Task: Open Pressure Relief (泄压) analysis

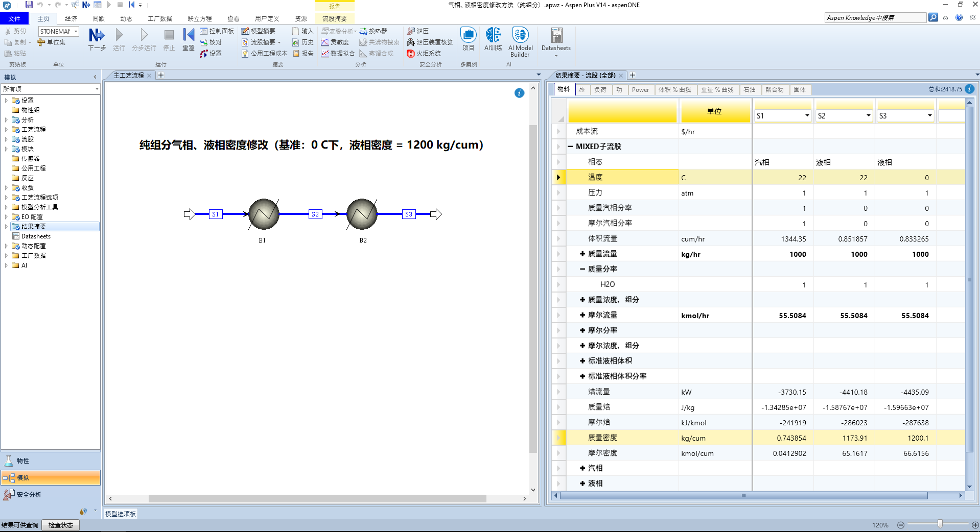Action: [x=418, y=31]
